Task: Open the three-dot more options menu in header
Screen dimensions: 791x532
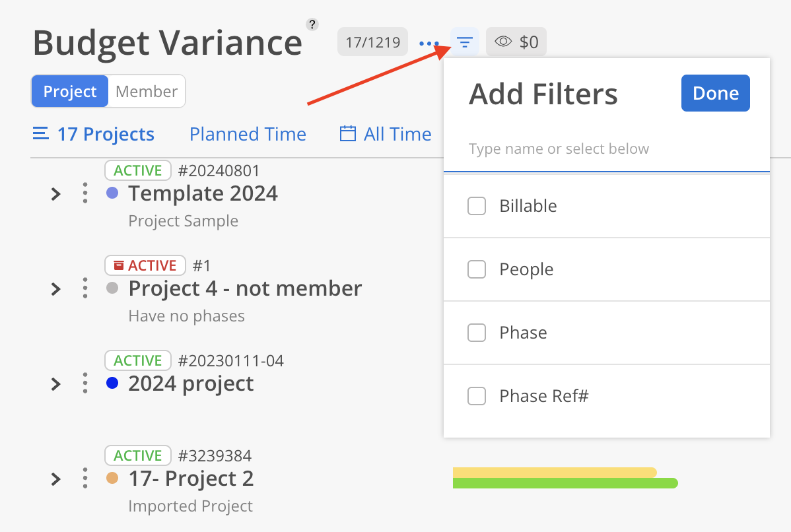Action: click(x=429, y=44)
